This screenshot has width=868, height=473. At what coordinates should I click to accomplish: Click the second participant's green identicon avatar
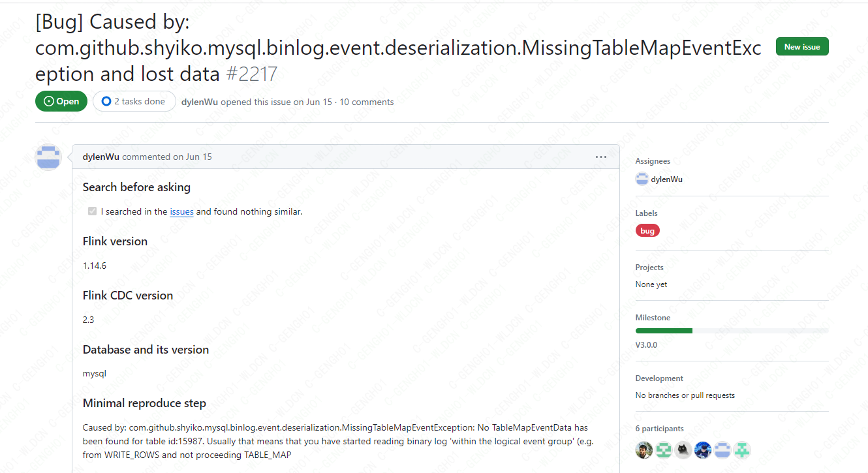coord(664,450)
